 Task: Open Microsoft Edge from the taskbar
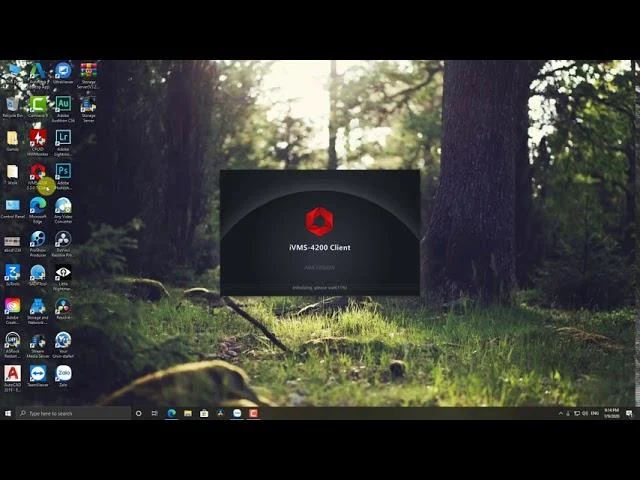click(172, 413)
